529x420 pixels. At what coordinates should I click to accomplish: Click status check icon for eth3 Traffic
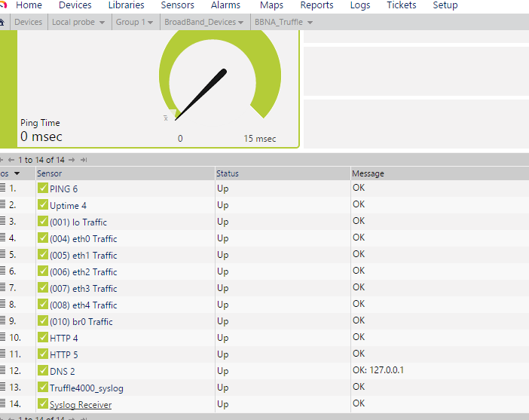click(x=43, y=287)
